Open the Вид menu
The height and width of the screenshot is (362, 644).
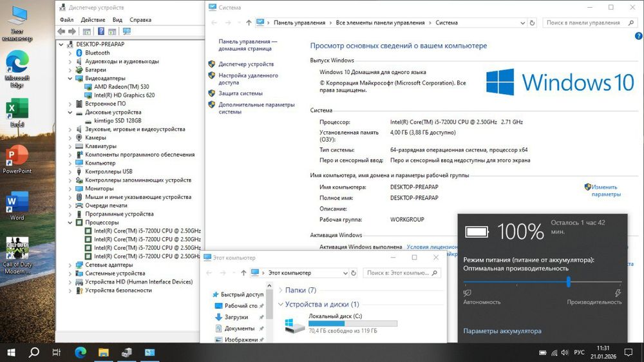point(117,20)
